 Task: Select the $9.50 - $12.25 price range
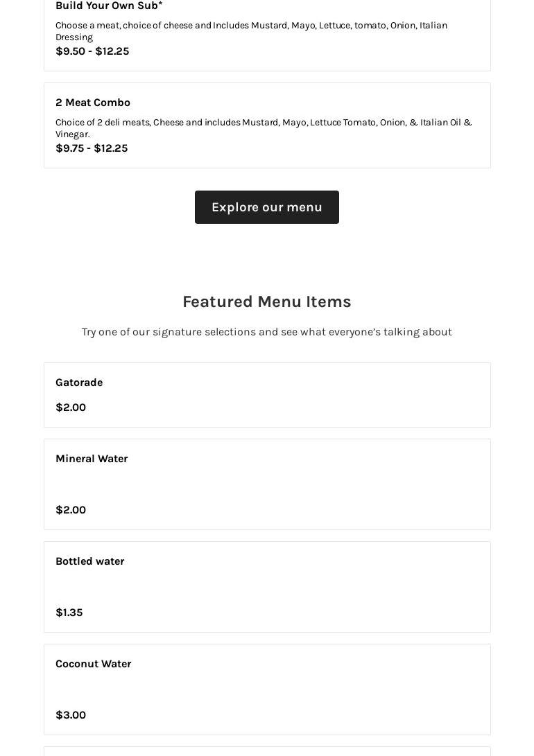tap(92, 51)
